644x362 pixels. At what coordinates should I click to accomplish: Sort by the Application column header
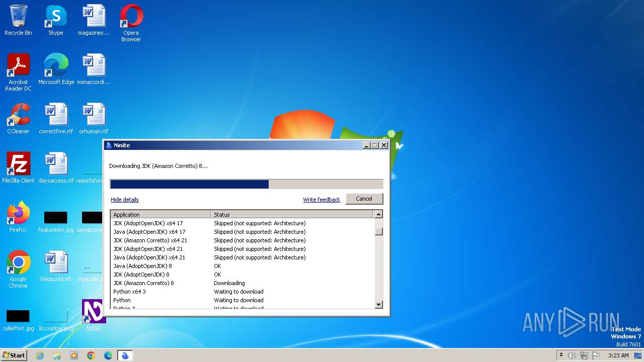[160, 214]
